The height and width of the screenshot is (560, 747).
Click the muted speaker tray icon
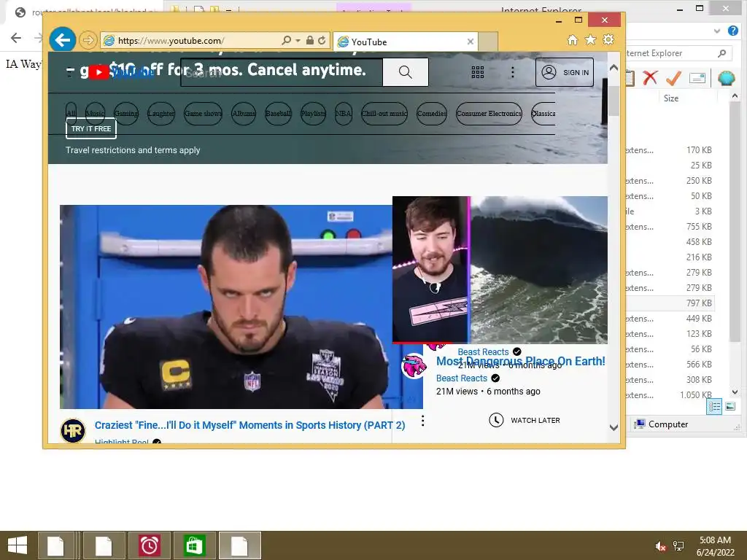[x=660, y=546]
